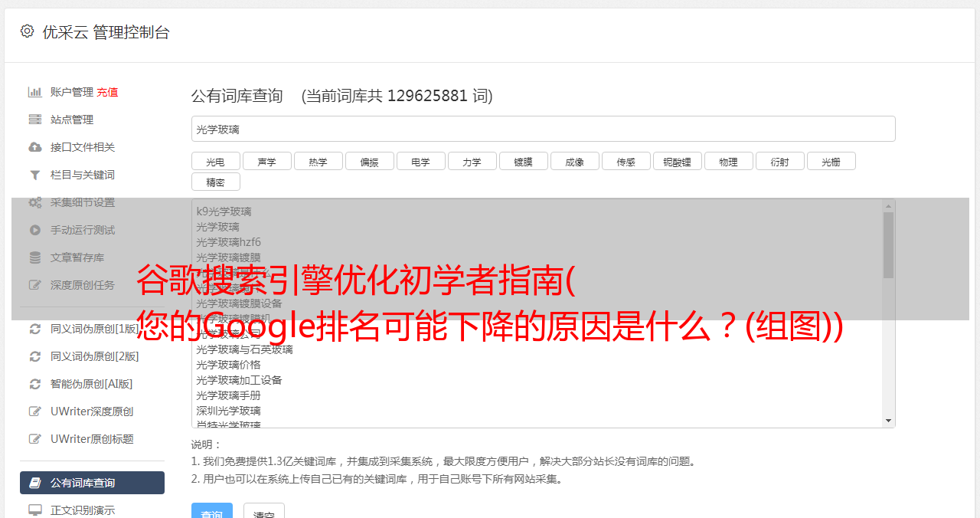Open UWriter深度原创 via its pencil icon

pyautogui.click(x=35, y=411)
